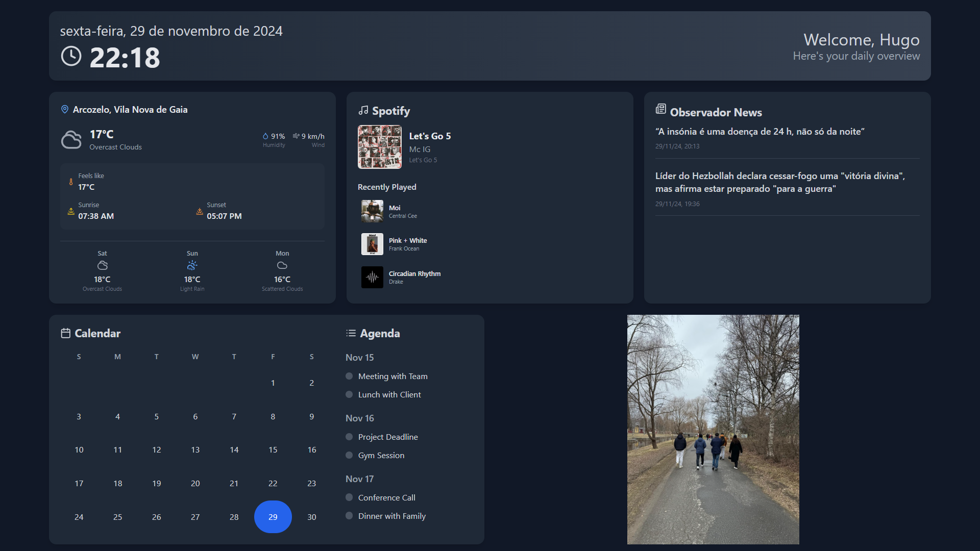Click the clock icon beside 22:18
This screenshot has height=551, width=980.
click(x=71, y=56)
